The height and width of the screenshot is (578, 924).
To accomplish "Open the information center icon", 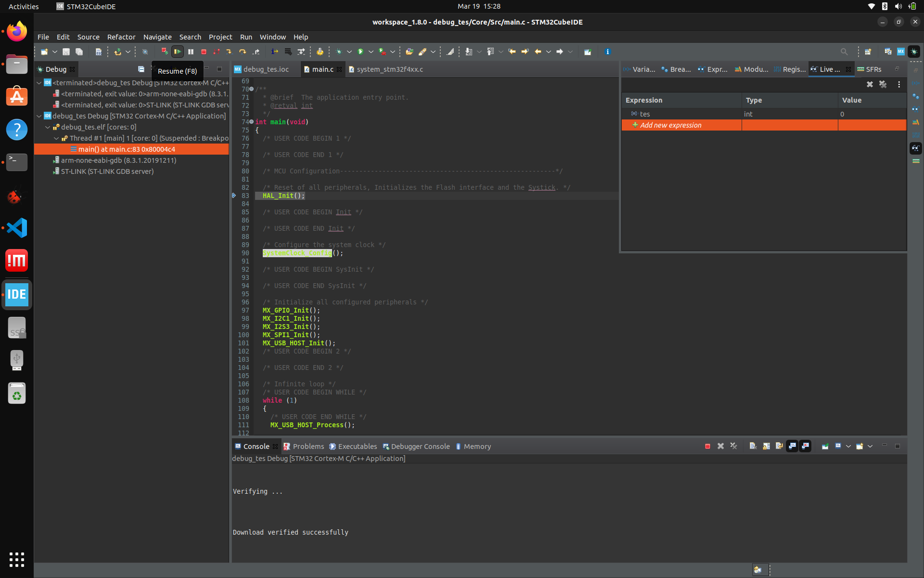I will (x=608, y=52).
